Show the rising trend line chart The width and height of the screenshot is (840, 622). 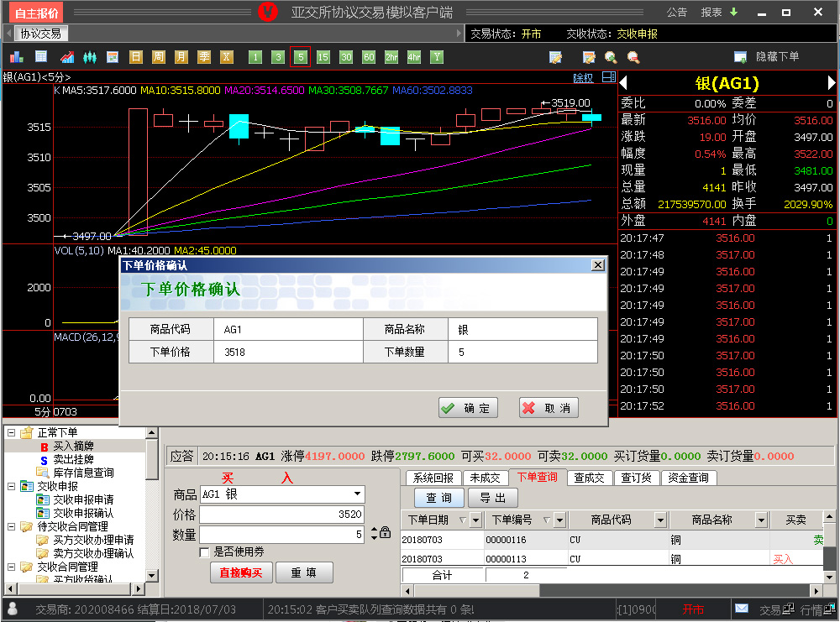coord(67,57)
